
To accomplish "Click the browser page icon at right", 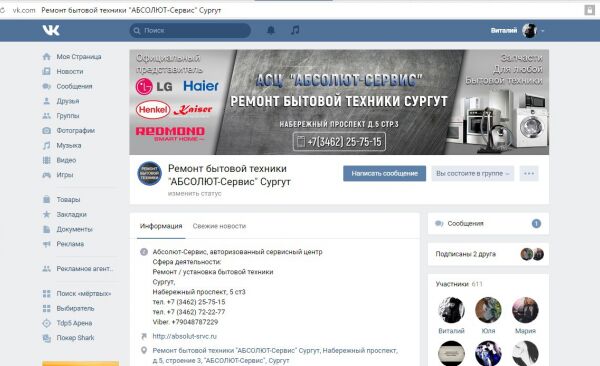I will click(x=589, y=10).
